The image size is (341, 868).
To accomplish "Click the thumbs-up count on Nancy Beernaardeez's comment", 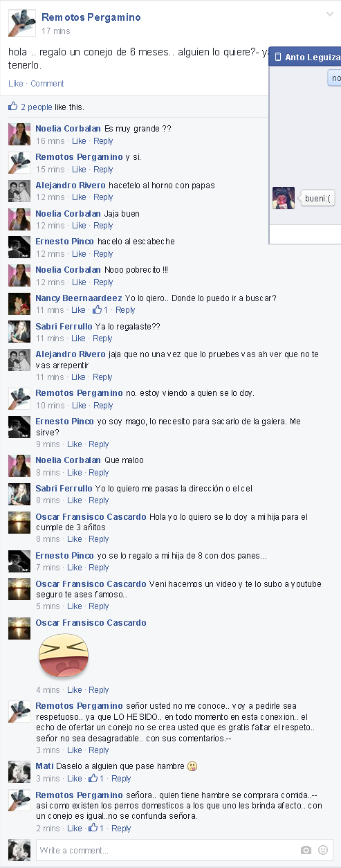I will pyautogui.click(x=100, y=310).
